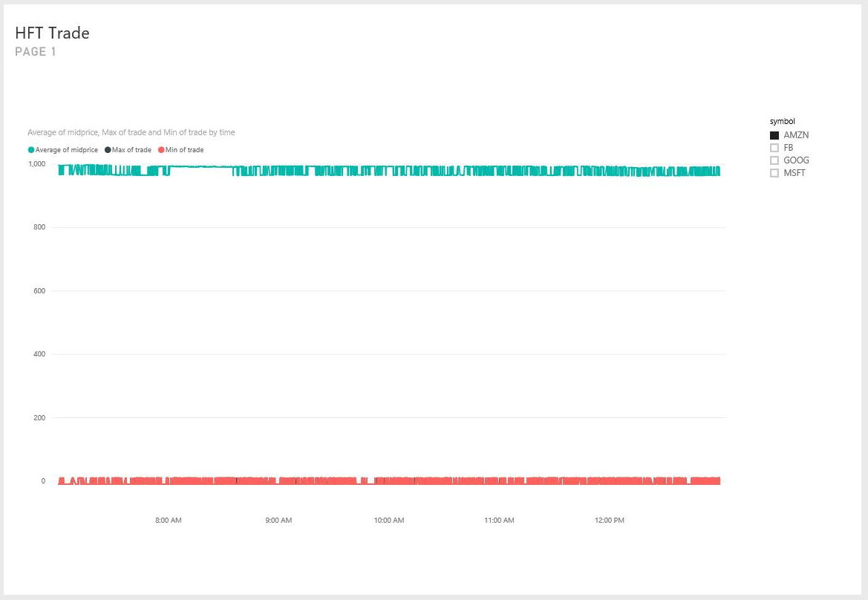Click the GOOG label text
868x600 pixels.
point(796,160)
